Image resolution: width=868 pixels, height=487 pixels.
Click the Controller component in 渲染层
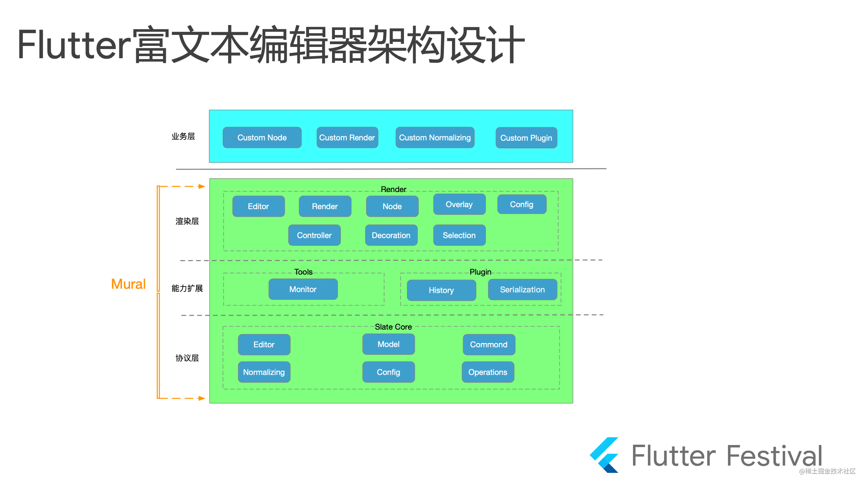click(314, 235)
